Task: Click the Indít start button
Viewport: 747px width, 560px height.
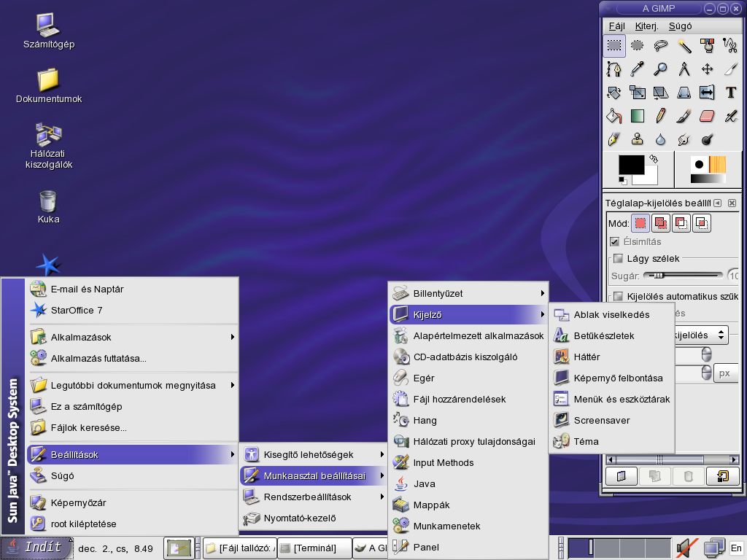Action: point(36,548)
